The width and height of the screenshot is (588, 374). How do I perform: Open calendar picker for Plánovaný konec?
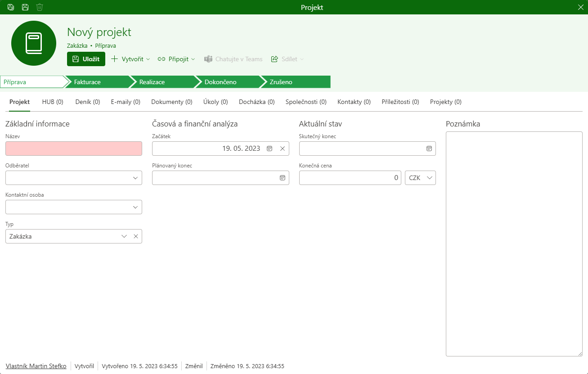283,178
